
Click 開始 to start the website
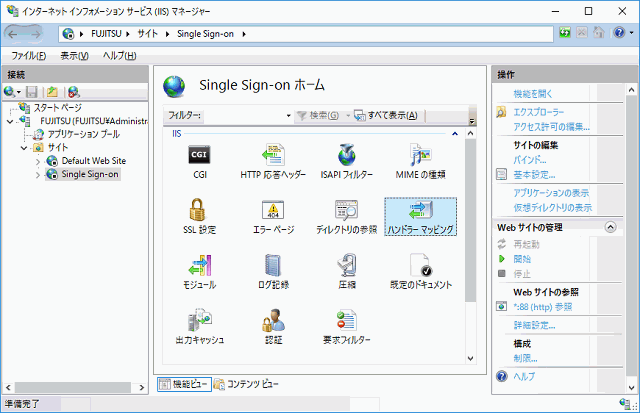pos(522,259)
